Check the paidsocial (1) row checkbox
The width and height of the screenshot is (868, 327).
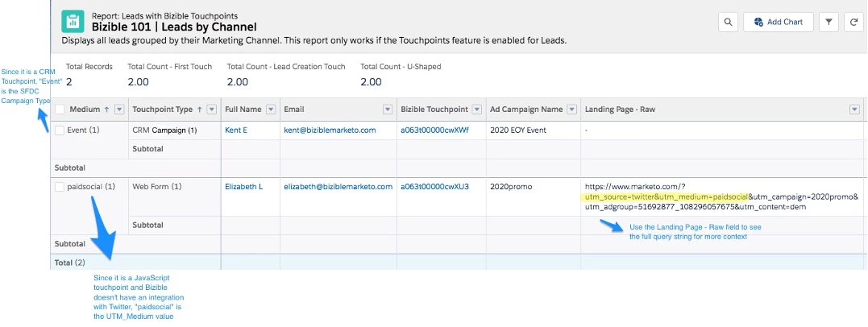click(60, 187)
